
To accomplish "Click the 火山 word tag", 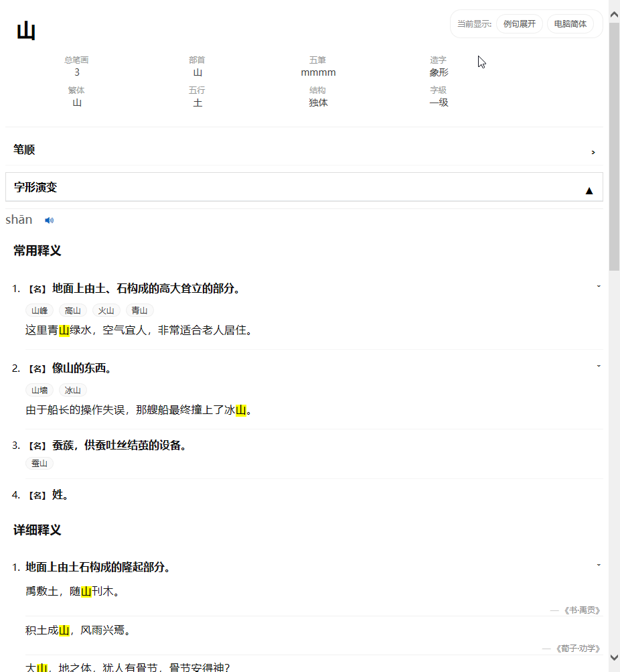I will click(x=106, y=310).
